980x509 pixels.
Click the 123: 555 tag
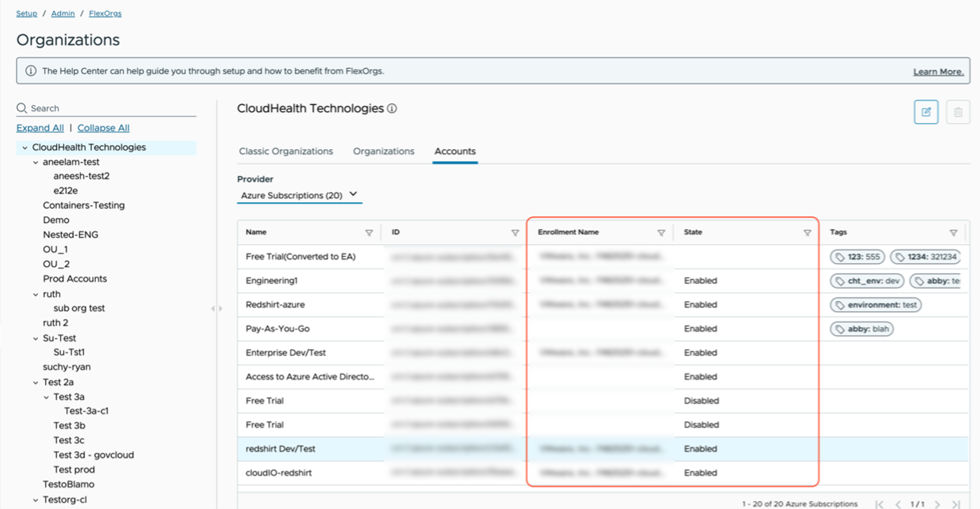[x=857, y=257]
